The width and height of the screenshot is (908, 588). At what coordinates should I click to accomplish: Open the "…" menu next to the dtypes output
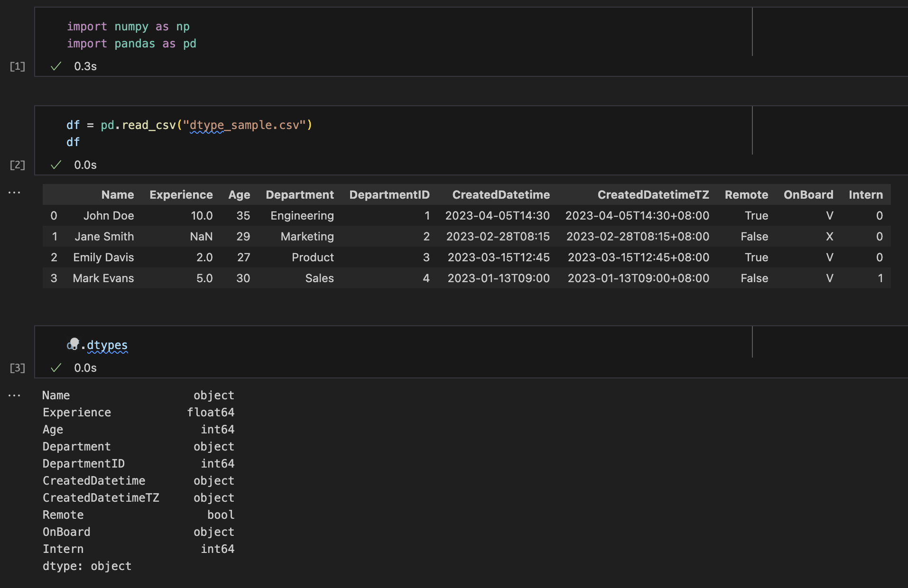coord(15,395)
